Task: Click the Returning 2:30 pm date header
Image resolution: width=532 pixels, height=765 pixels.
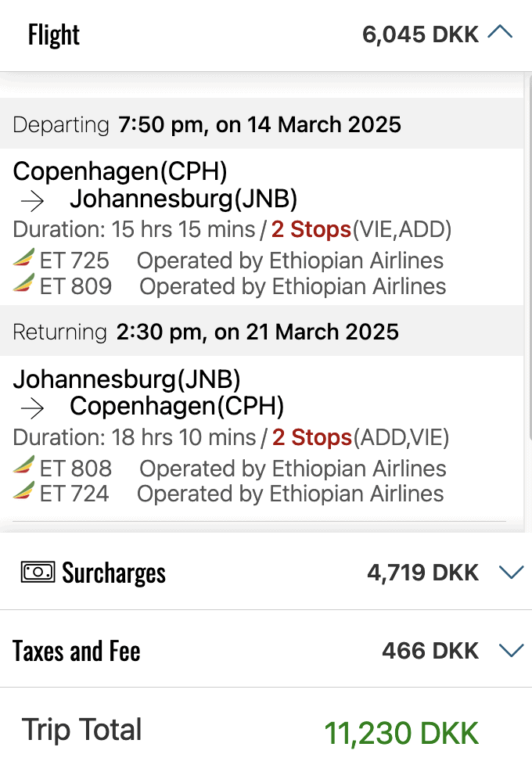Action: 206,332
